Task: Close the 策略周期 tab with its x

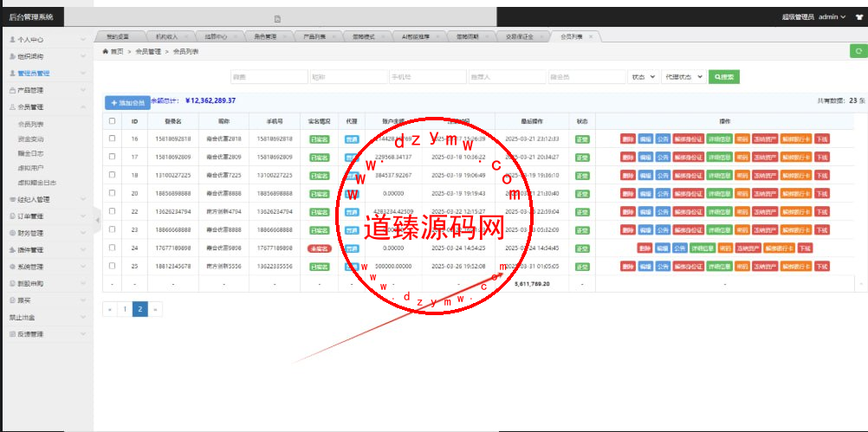Action: point(487,36)
